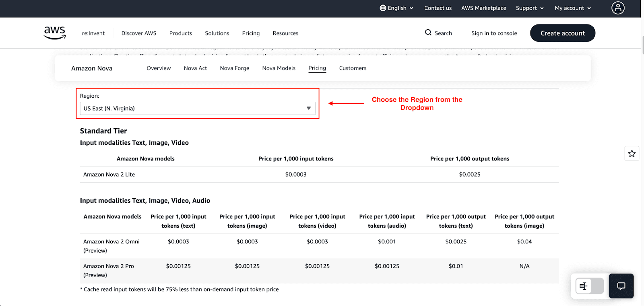Open the Region dropdown showing US East
Viewport: 644px width, 306px height.
198,109
